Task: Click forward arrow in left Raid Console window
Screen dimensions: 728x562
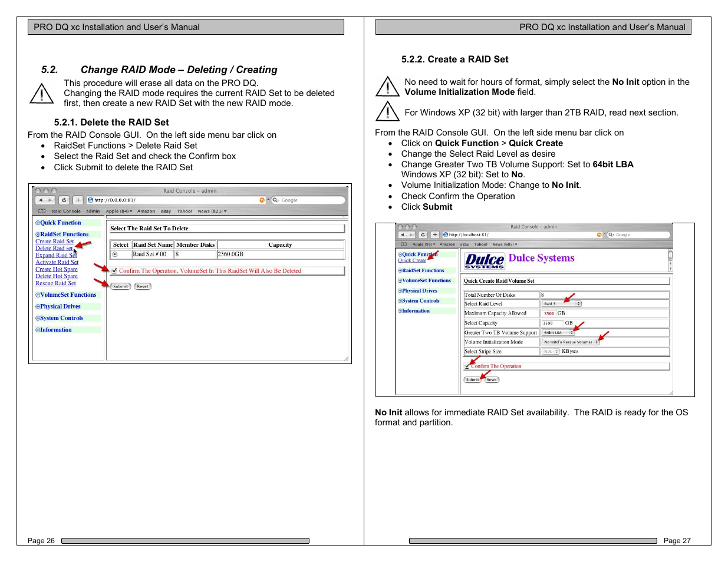Action: [50, 200]
